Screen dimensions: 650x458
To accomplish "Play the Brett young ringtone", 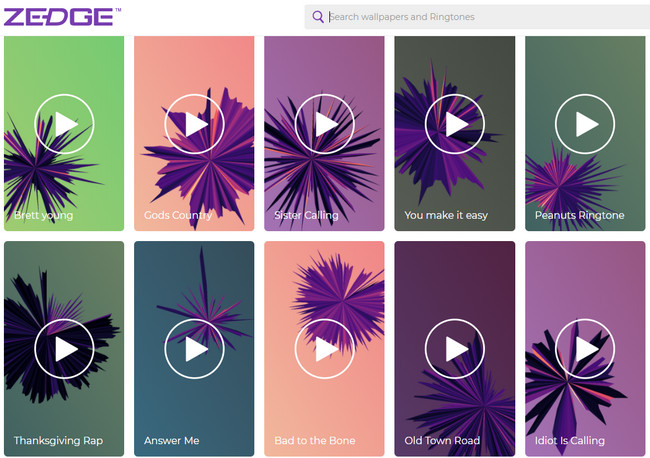I will tap(64, 124).
